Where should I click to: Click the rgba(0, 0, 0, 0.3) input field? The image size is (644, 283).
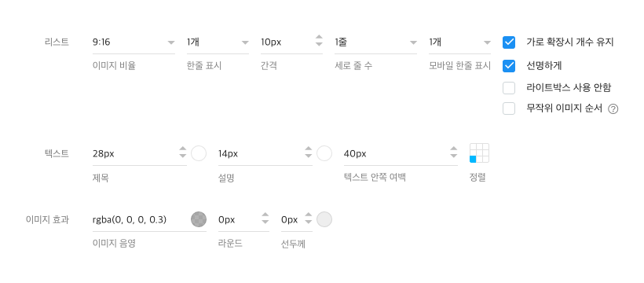coord(140,220)
